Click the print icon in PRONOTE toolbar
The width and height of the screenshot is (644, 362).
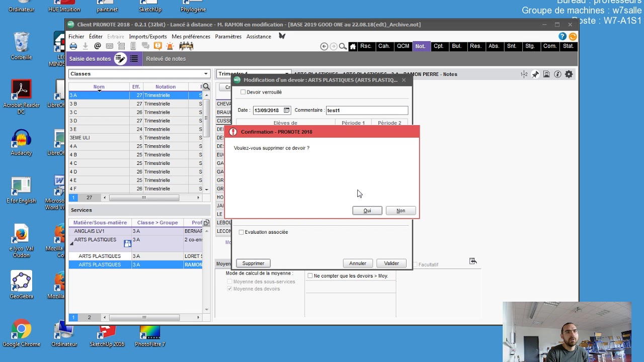73,46
